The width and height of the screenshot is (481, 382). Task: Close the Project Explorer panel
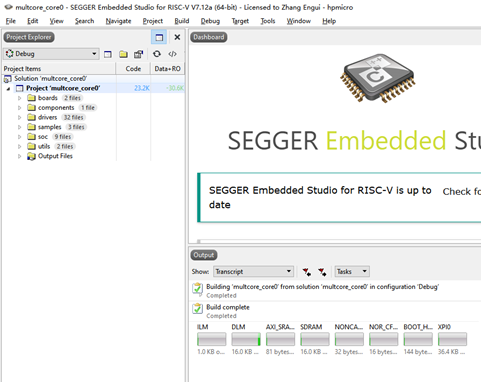point(177,37)
